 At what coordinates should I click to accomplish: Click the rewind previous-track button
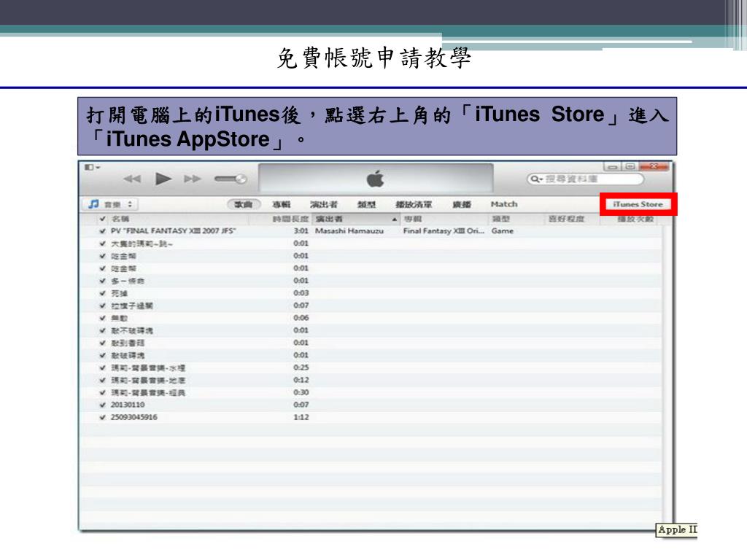click(x=132, y=179)
